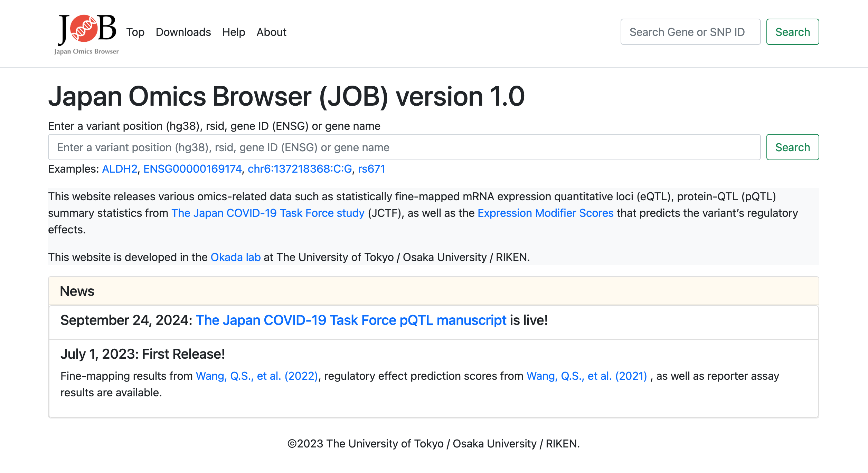Select the ALDH2 example link
The width and height of the screenshot is (868, 473).
pyautogui.click(x=120, y=169)
